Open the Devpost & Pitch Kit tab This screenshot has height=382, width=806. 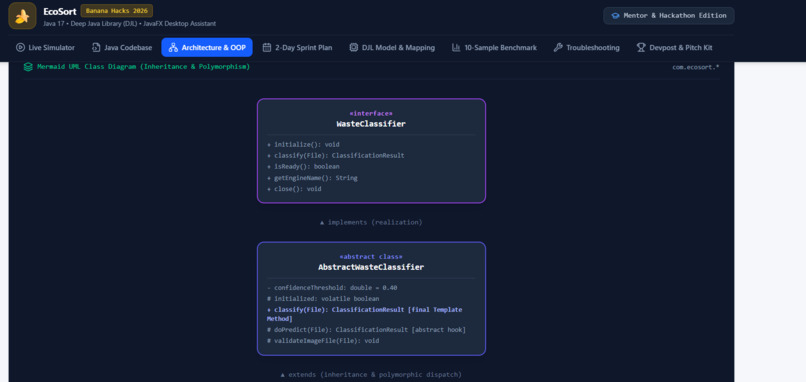coord(674,47)
